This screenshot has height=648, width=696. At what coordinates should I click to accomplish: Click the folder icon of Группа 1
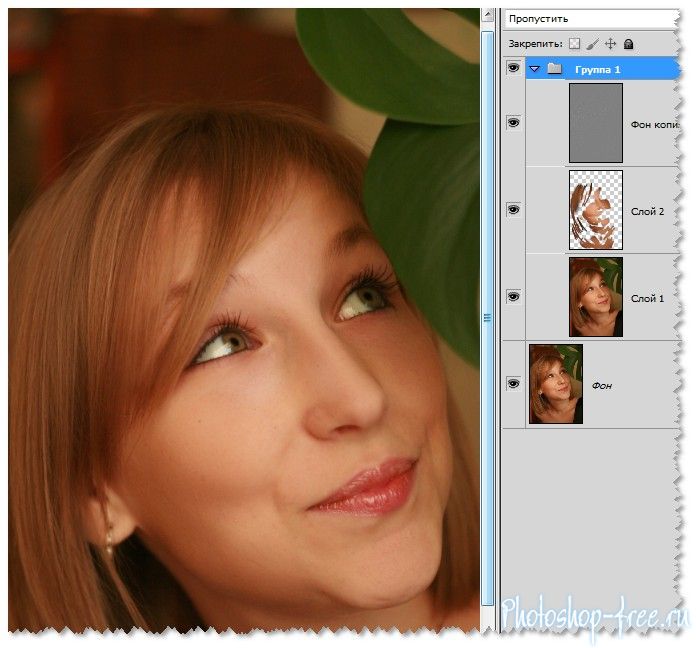(x=554, y=69)
